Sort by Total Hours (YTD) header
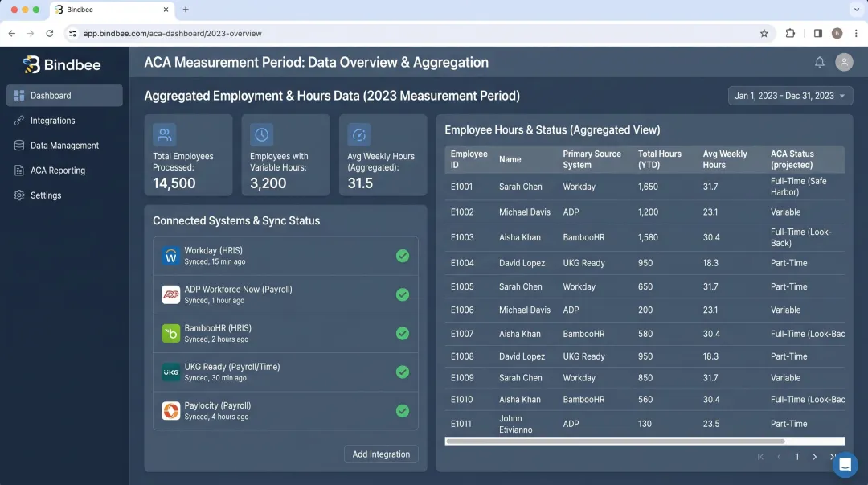 (659, 159)
